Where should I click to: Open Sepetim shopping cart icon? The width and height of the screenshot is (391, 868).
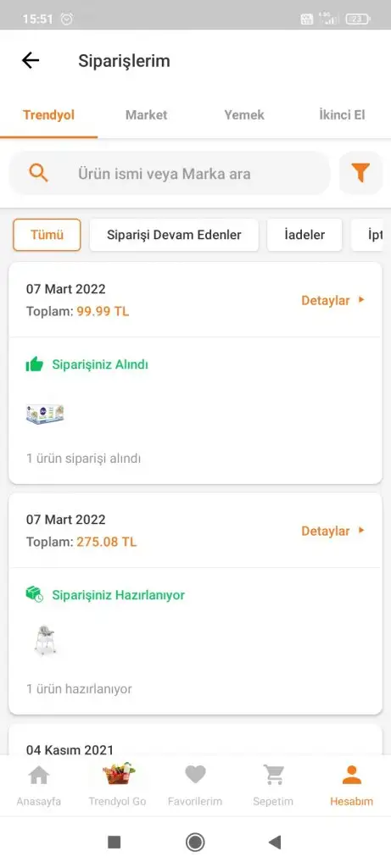click(273, 775)
